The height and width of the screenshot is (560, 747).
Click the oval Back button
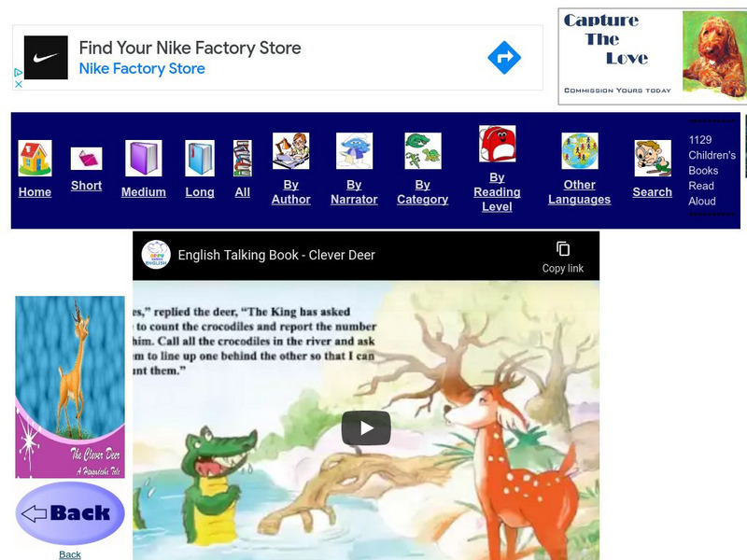click(x=70, y=513)
